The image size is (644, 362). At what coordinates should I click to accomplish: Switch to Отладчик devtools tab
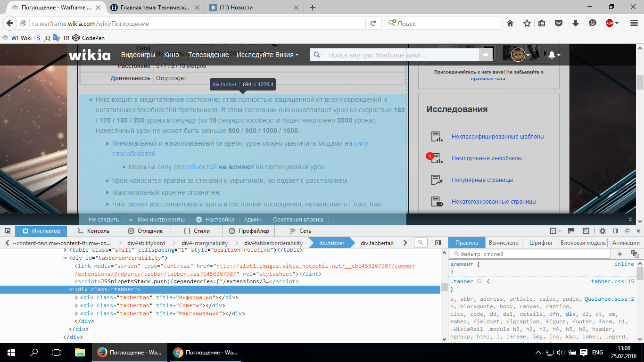click(145, 231)
